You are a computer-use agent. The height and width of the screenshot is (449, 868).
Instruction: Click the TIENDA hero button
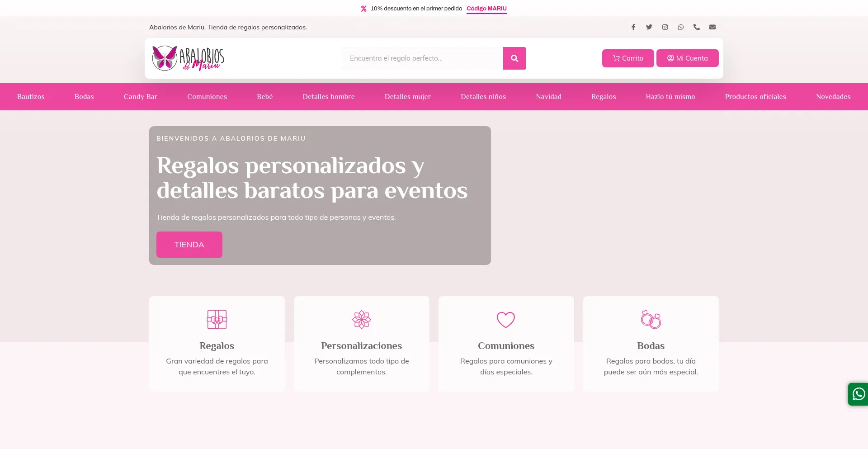coord(189,245)
